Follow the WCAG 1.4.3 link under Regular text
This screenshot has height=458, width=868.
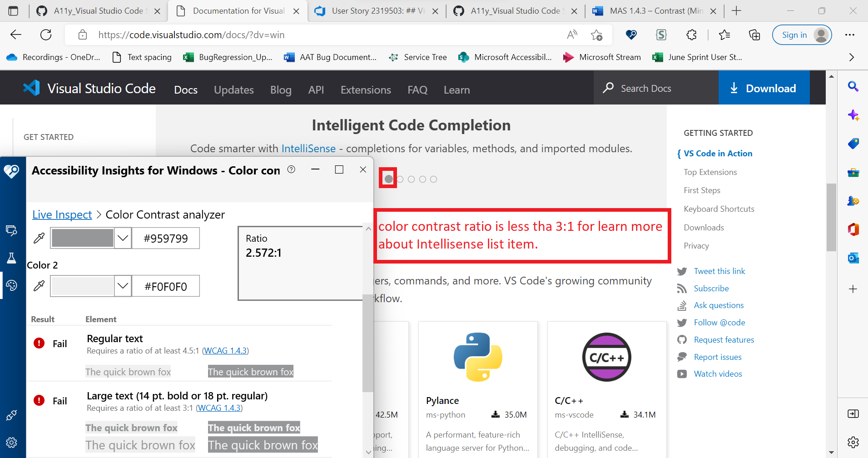click(x=225, y=350)
